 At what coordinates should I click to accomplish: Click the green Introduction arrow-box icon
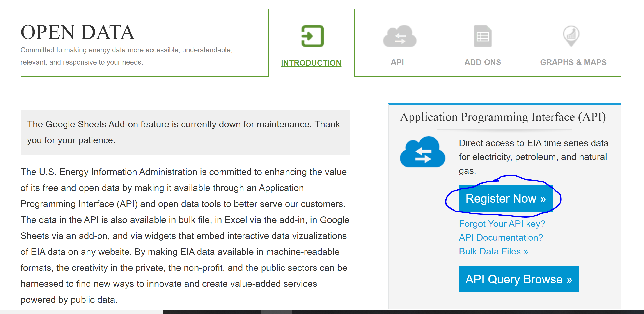pyautogui.click(x=312, y=36)
